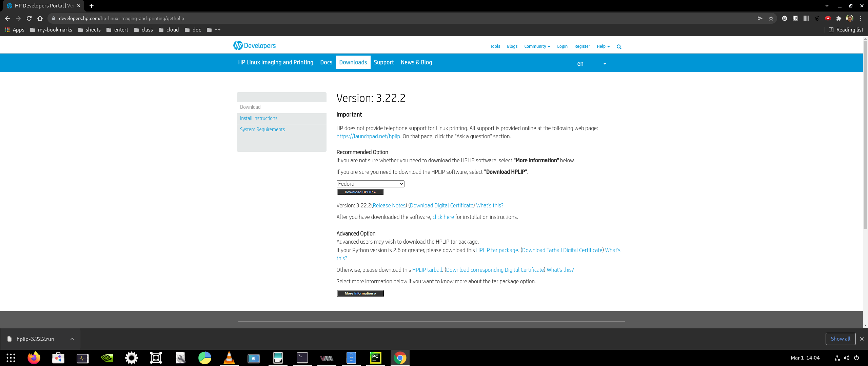Open Reading list panel
Screen dimensions: 868x366
(x=846, y=30)
